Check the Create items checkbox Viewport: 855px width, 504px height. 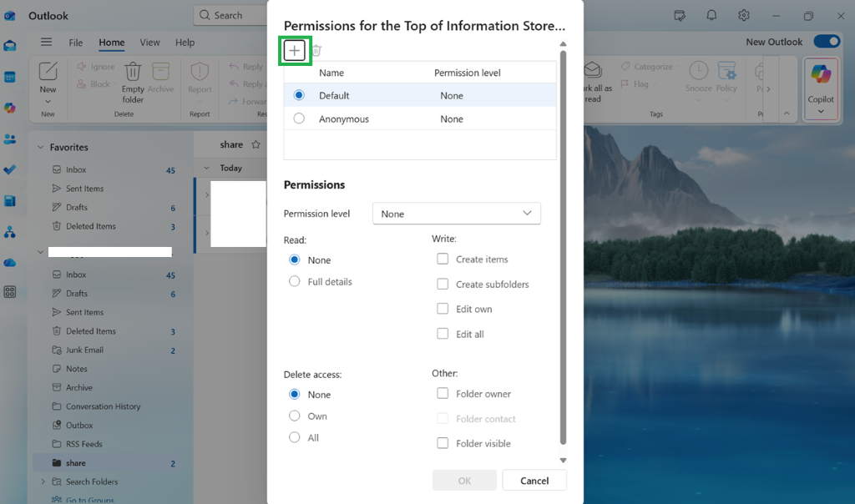tap(443, 259)
